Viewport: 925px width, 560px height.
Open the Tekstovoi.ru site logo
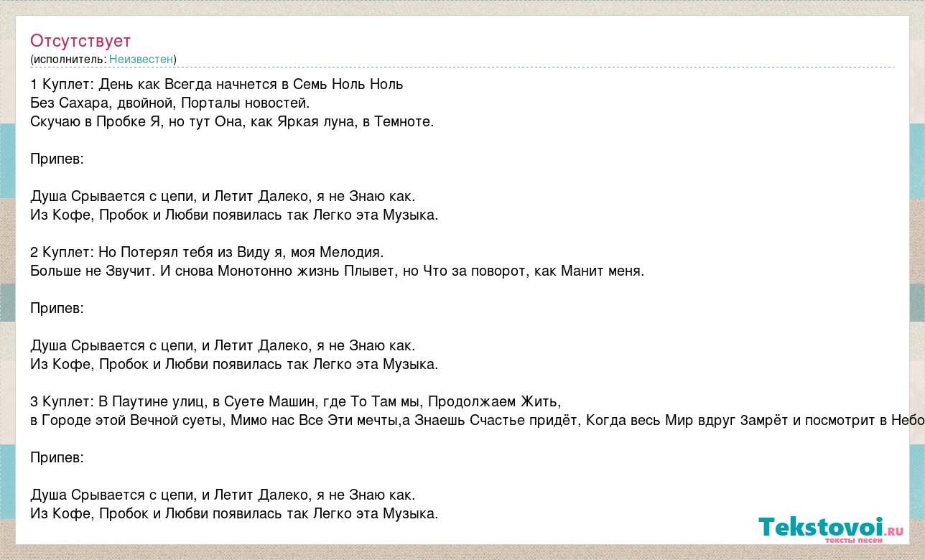[831, 530]
